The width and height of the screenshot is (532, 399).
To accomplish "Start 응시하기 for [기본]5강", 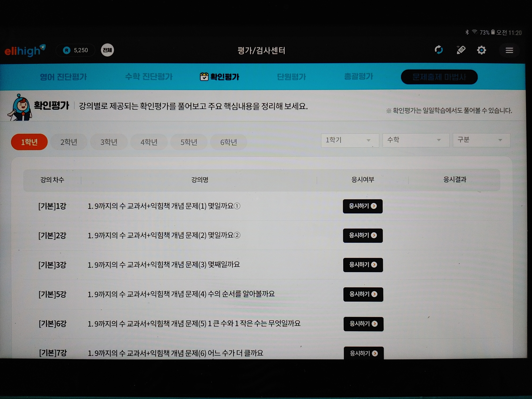I will (363, 294).
